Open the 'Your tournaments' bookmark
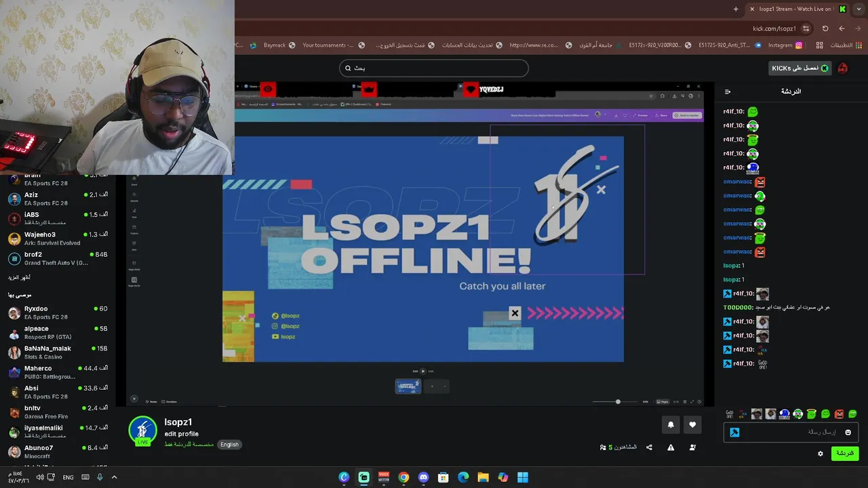Screen dimensions: 868x488 tap(333, 45)
